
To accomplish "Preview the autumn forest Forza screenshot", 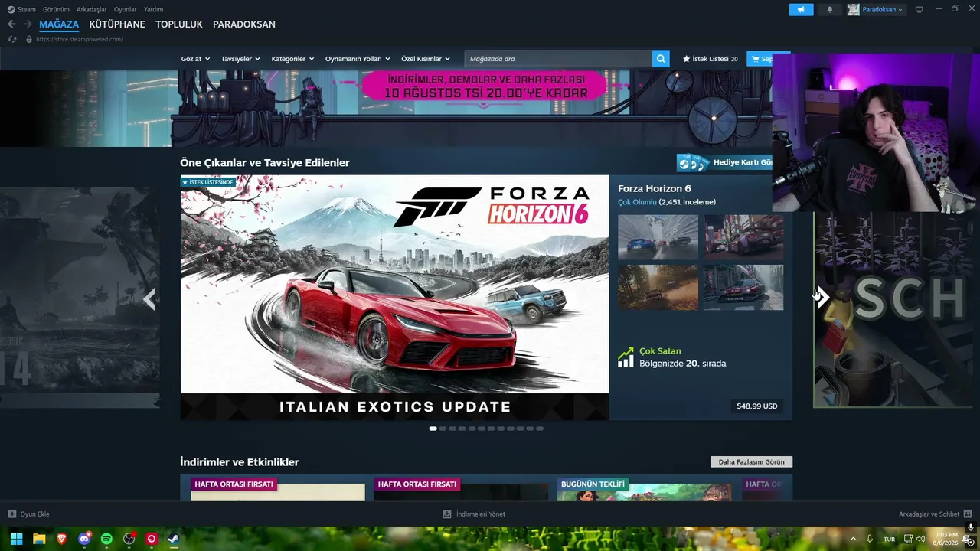I will 658,287.
